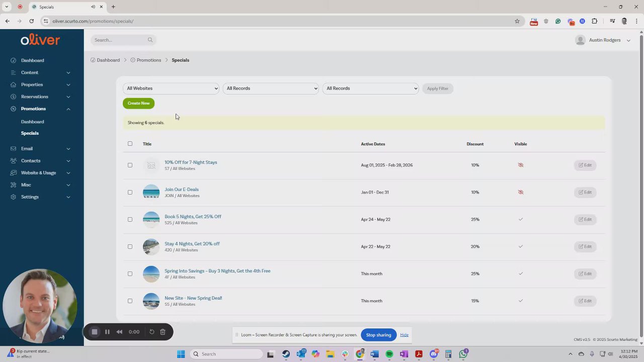Open the All Websites filter dropdown
Screen dimensions: 644x362
pos(171,88)
